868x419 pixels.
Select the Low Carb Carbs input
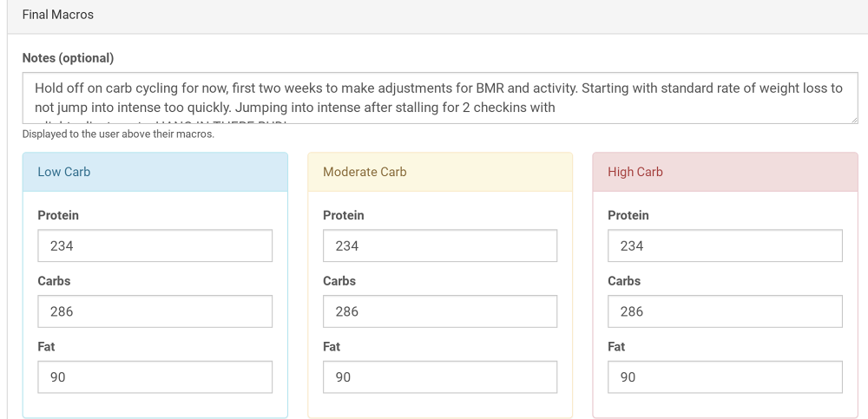155,311
